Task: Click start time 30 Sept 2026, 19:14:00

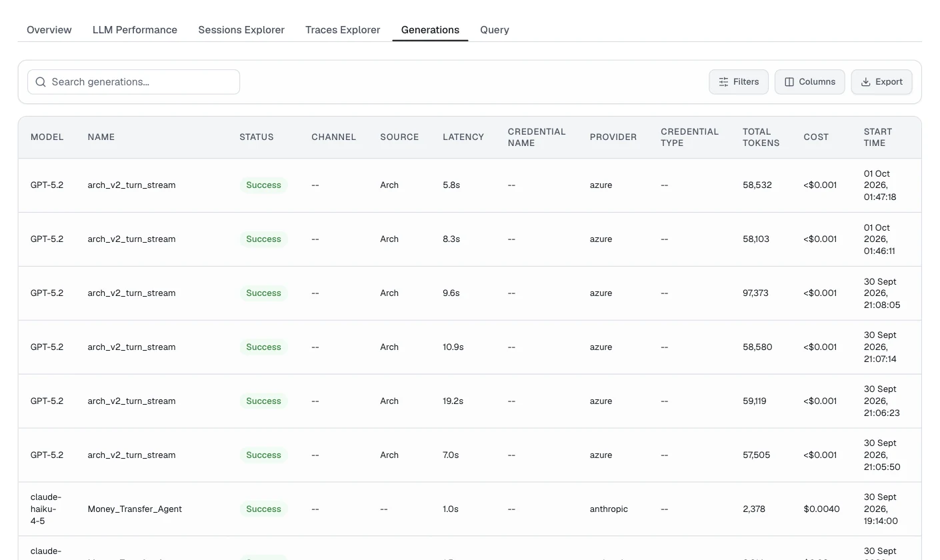Action: 881,509
